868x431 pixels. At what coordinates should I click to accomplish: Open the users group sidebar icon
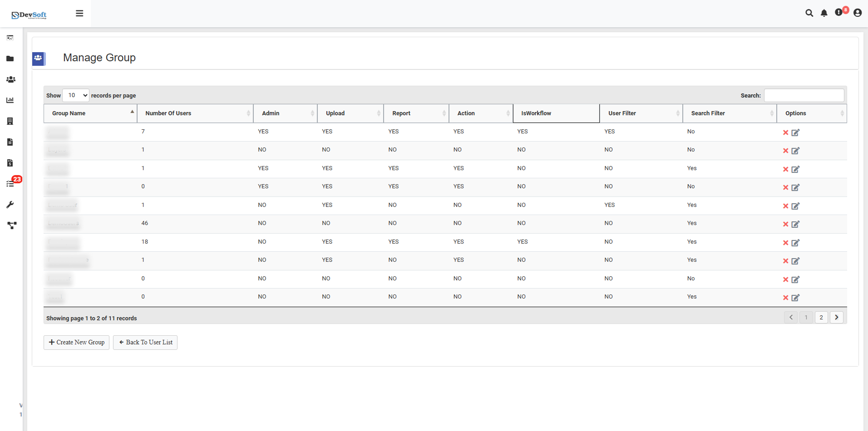click(x=11, y=79)
